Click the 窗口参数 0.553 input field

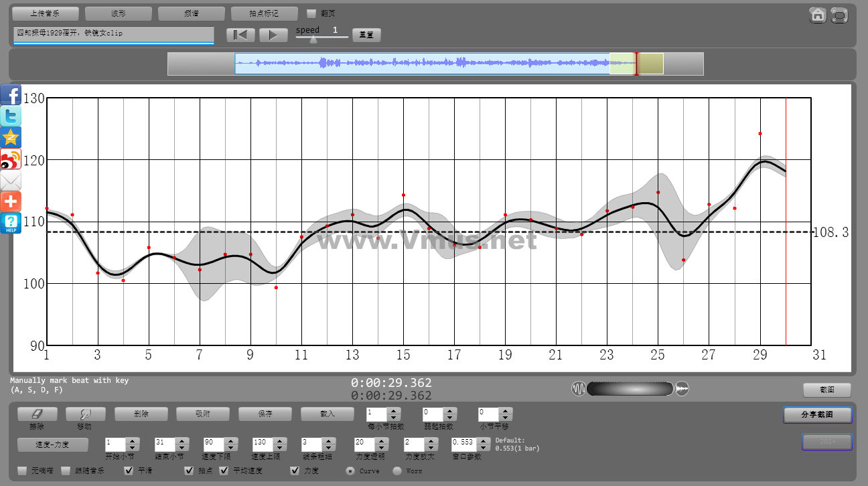[465, 444]
